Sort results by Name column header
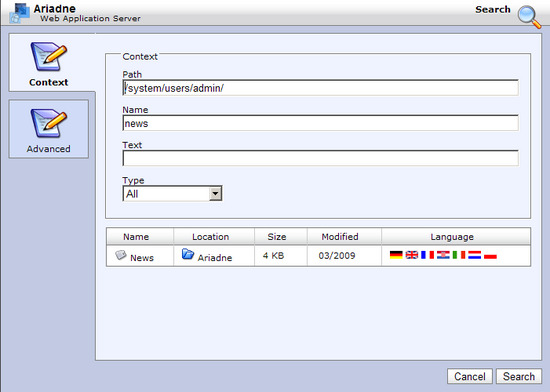The height and width of the screenshot is (392, 550). click(140, 237)
